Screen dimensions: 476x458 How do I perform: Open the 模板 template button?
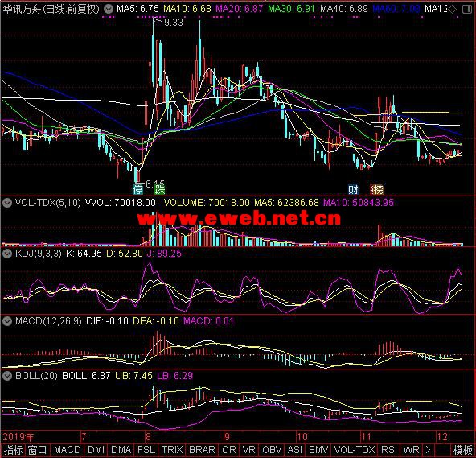pyautogui.click(x=462, y=450)
